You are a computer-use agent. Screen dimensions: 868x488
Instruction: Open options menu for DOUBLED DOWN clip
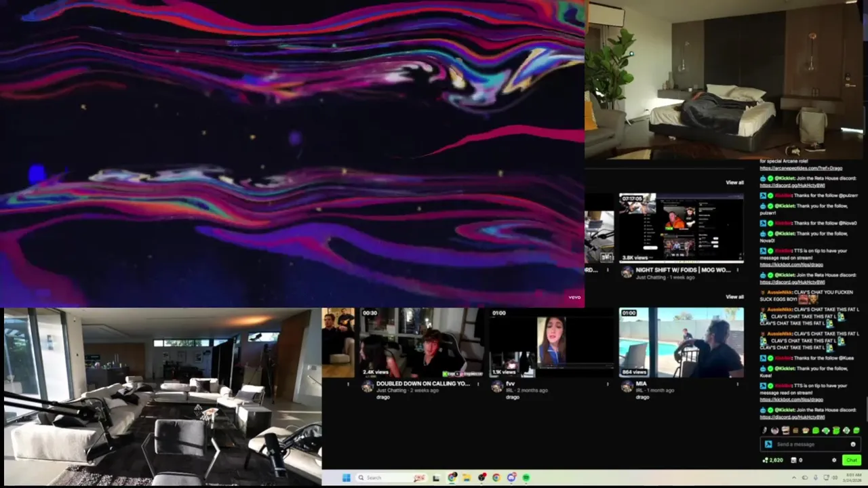click(478, 384)
